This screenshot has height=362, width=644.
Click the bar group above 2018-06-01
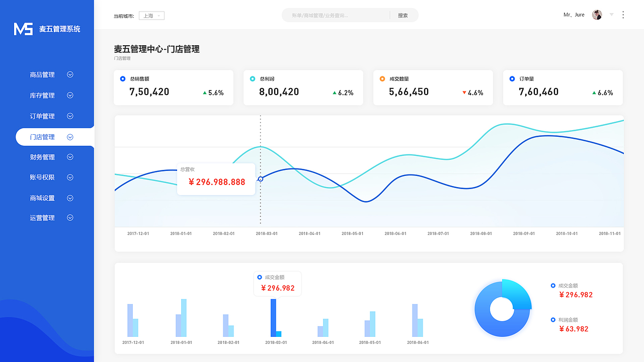click(x=418, y=320)
